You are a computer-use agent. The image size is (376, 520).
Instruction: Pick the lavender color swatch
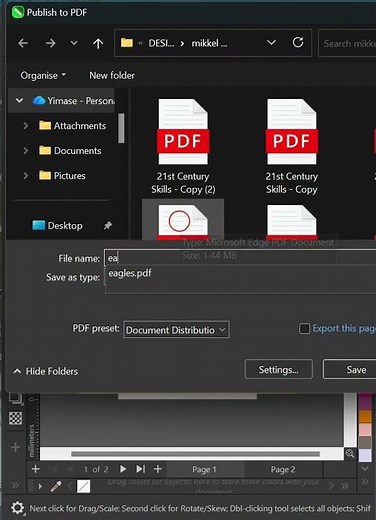(365, 456)
